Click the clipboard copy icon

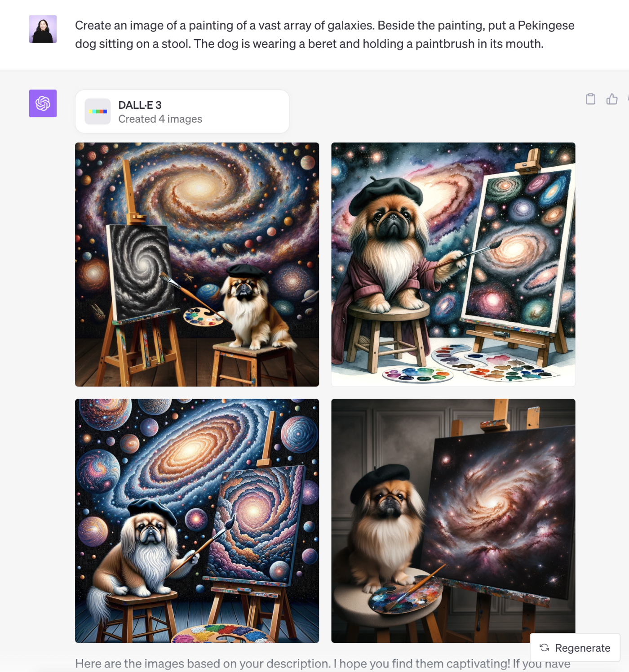coord(590,99)
